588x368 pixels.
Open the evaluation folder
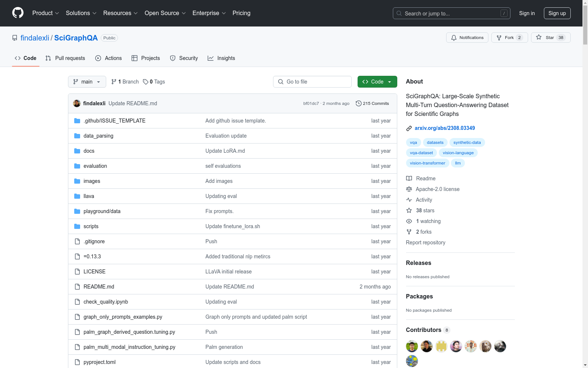[95, 166]
